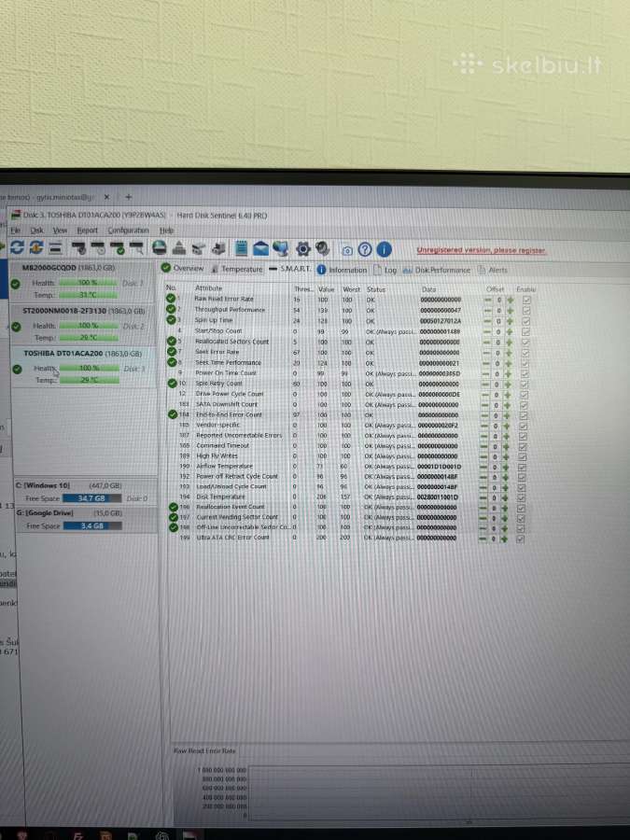This screenshot has width=630, height=840.
Task: Click the Free Space bar for G: Google Drive
Action: coord(92,526)
